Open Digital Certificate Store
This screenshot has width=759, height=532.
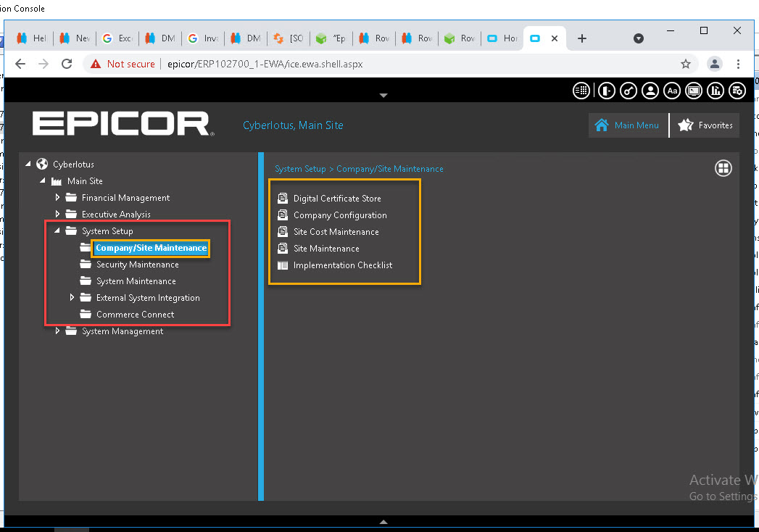337,199
